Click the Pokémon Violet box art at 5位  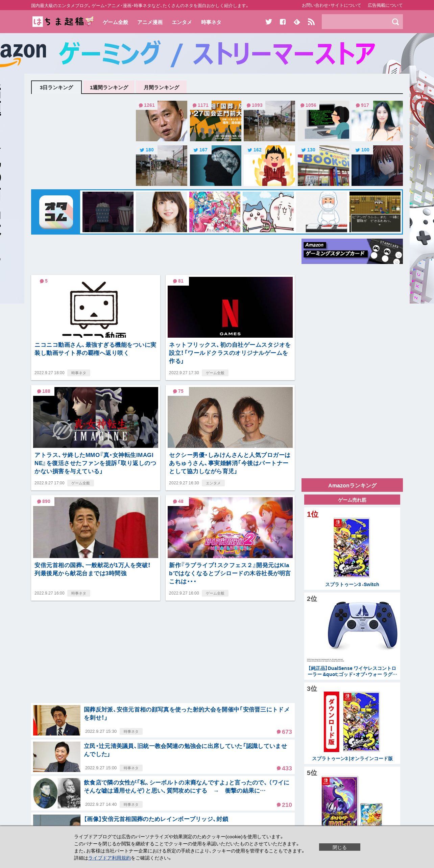pos(340,801)
